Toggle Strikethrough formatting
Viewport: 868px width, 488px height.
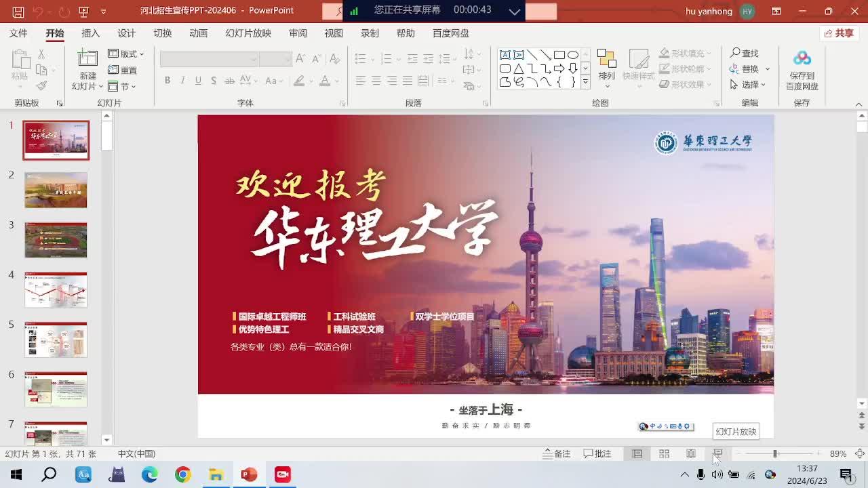point(229,81)
